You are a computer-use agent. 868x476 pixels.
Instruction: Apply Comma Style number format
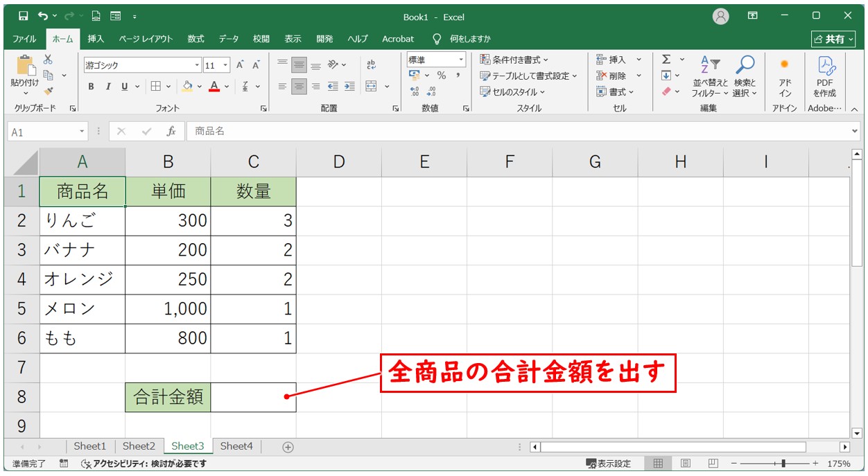458,76
